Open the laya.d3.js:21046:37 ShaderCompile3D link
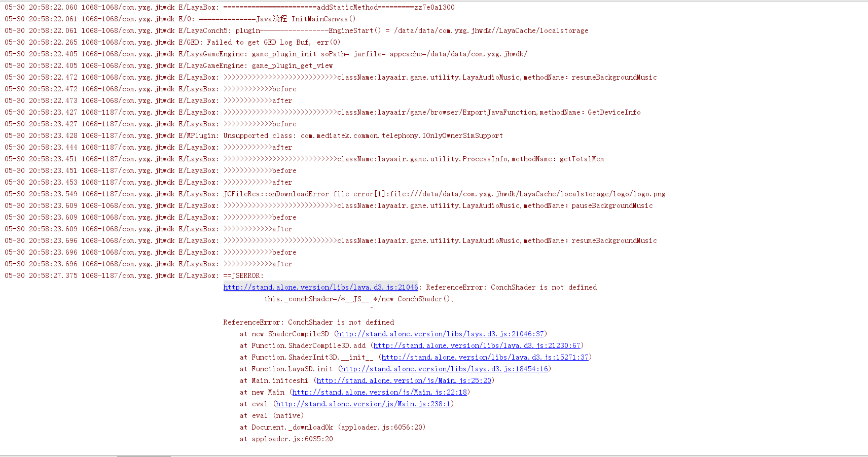Image resolution: width=868 pixels, height=457 pixels. coord(440,334)
